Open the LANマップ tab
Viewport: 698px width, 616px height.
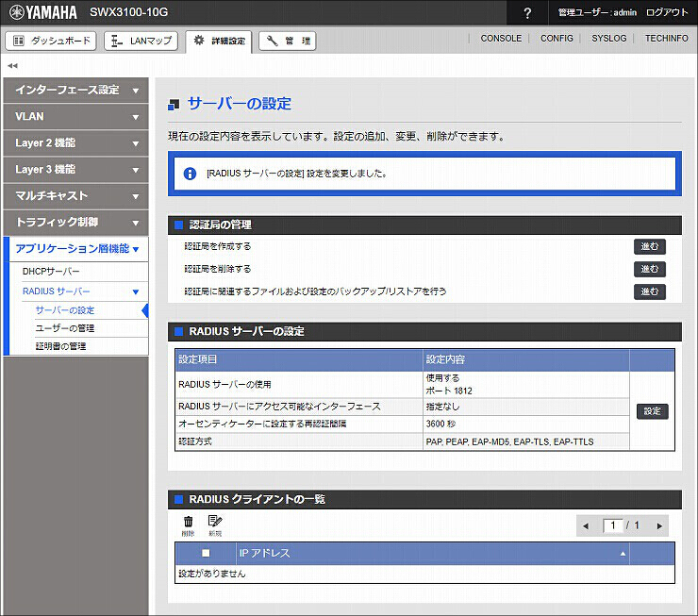tap(141, 41)
